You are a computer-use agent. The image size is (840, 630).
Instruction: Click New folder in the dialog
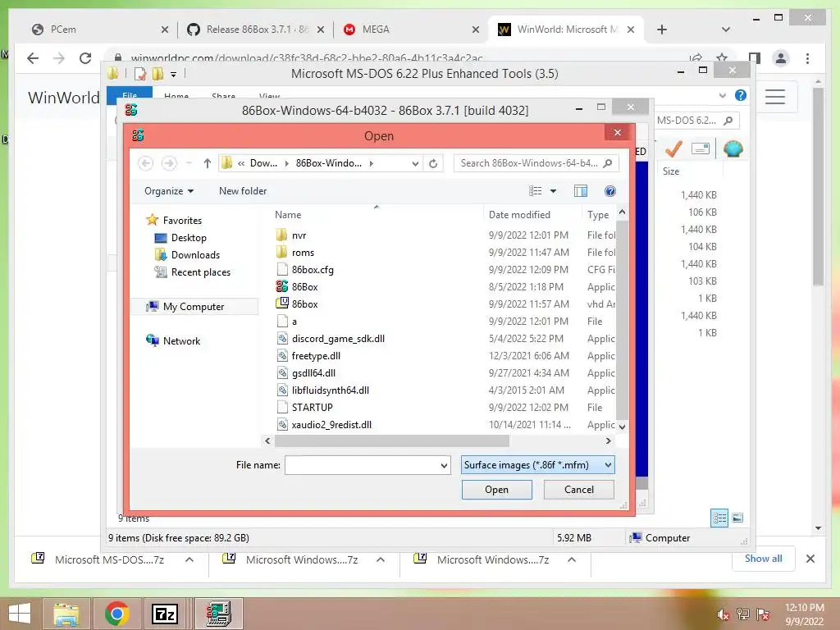[x=243, y=190]
